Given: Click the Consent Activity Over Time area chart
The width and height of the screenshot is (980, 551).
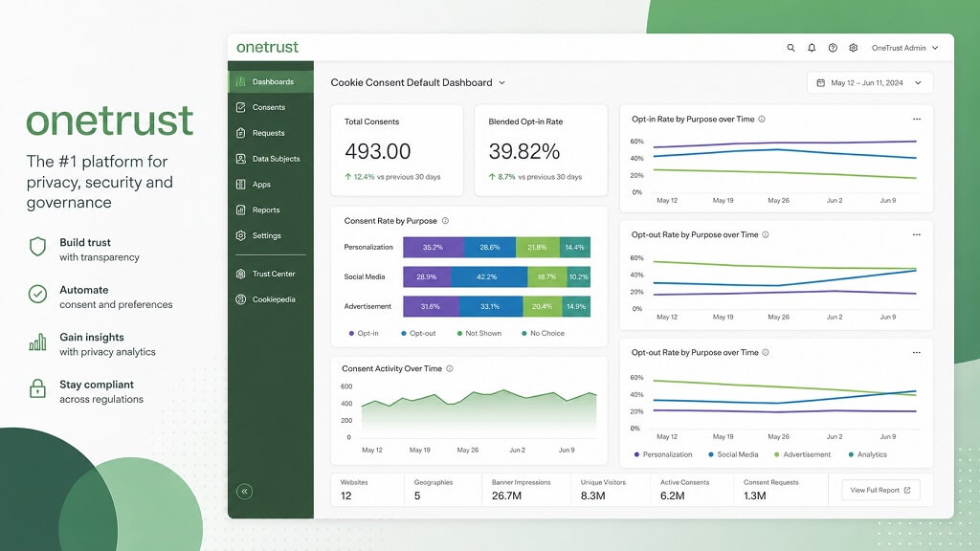Looking at the screenshot, I should pyautogui.click(x=479, y=413).
